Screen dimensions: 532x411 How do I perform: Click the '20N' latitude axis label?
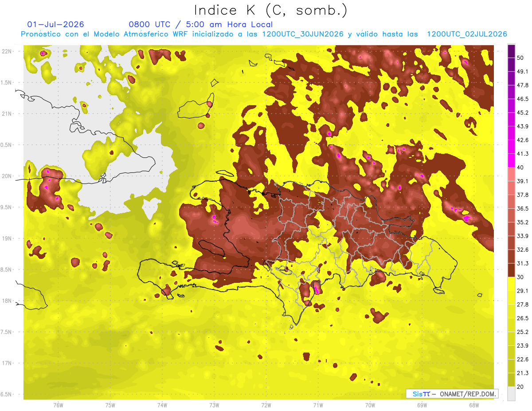[x=7, y=176]
